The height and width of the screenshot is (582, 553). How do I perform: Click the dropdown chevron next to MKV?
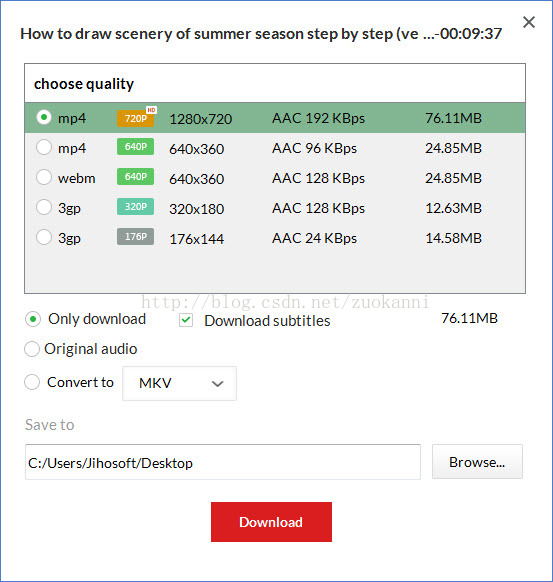pos(217,384)
